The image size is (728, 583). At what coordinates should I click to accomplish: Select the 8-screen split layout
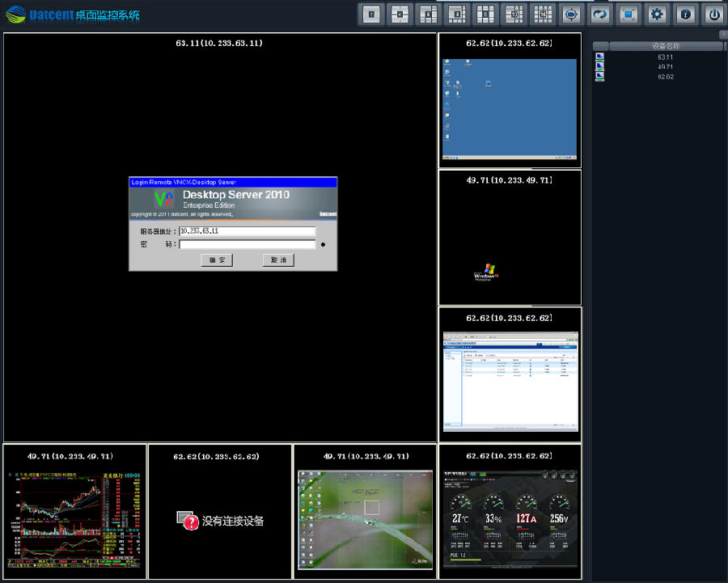tap(457, 14)
